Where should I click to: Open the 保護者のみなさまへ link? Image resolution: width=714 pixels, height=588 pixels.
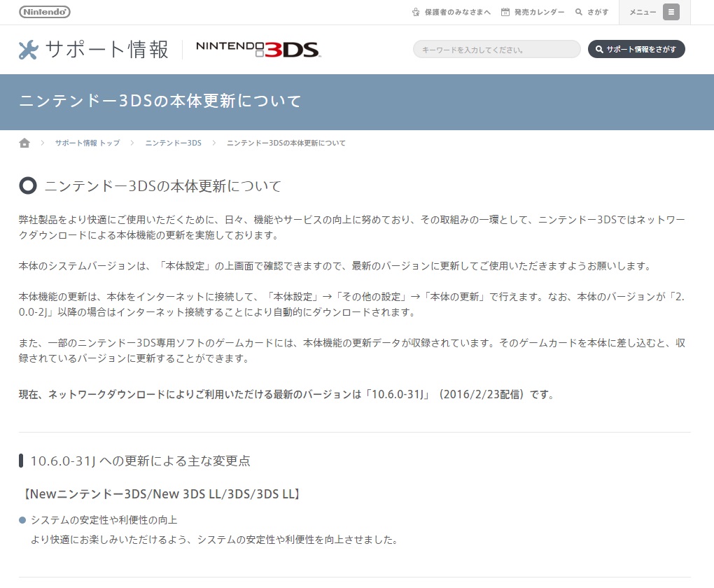coord(451,13)
